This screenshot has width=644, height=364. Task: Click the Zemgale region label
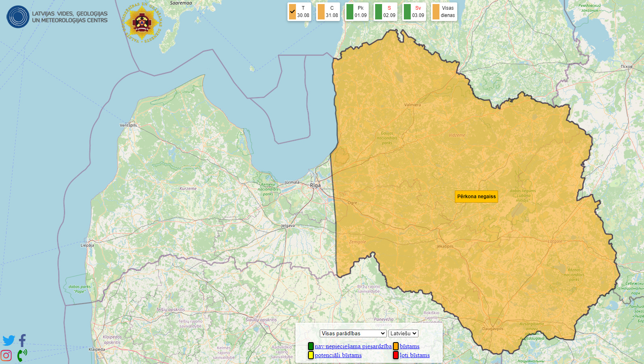pos(357,242)
